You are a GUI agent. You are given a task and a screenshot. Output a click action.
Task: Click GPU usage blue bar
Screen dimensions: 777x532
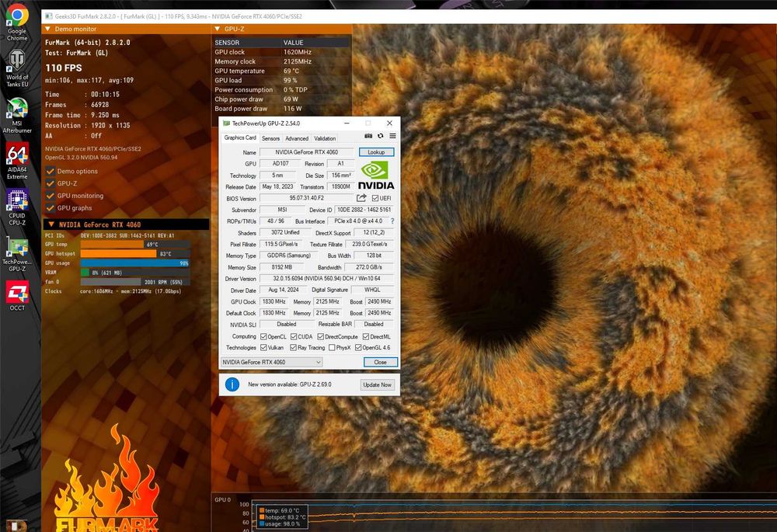pyautogui.click(x=134, y=263)
